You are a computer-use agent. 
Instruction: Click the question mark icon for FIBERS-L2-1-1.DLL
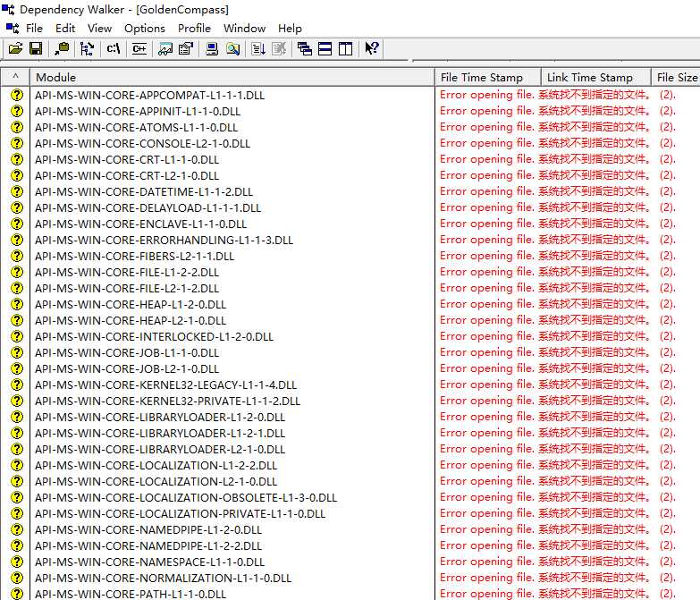tap(16, 256)
